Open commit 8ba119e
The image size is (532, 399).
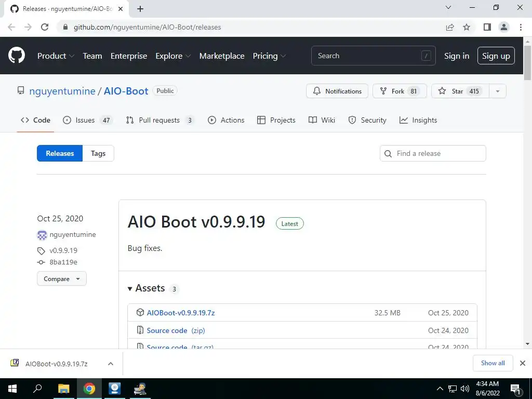pos(63,262)
